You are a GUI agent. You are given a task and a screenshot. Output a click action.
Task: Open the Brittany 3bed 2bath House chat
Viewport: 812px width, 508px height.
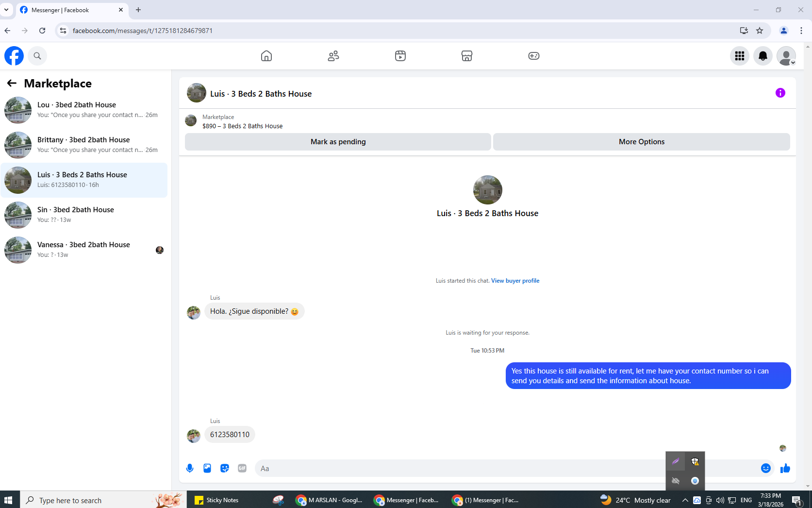[x=84, y=145]
